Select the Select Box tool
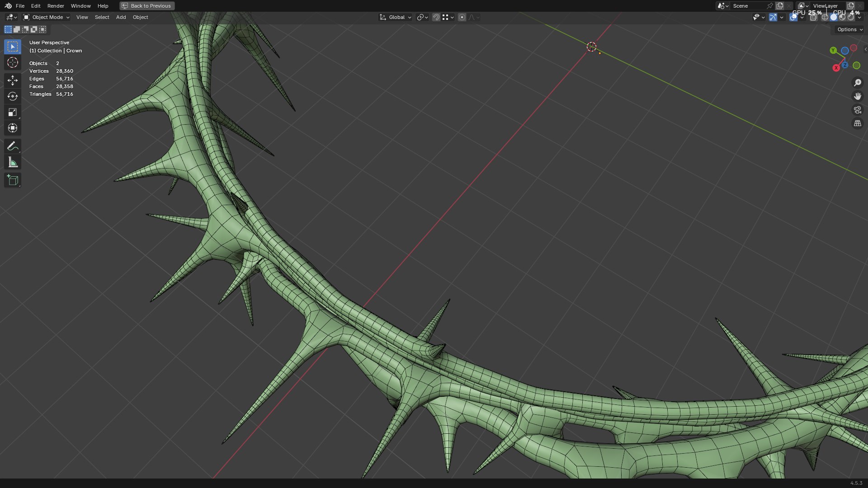Viewport: 868px width, 488px height. (13, 47)
